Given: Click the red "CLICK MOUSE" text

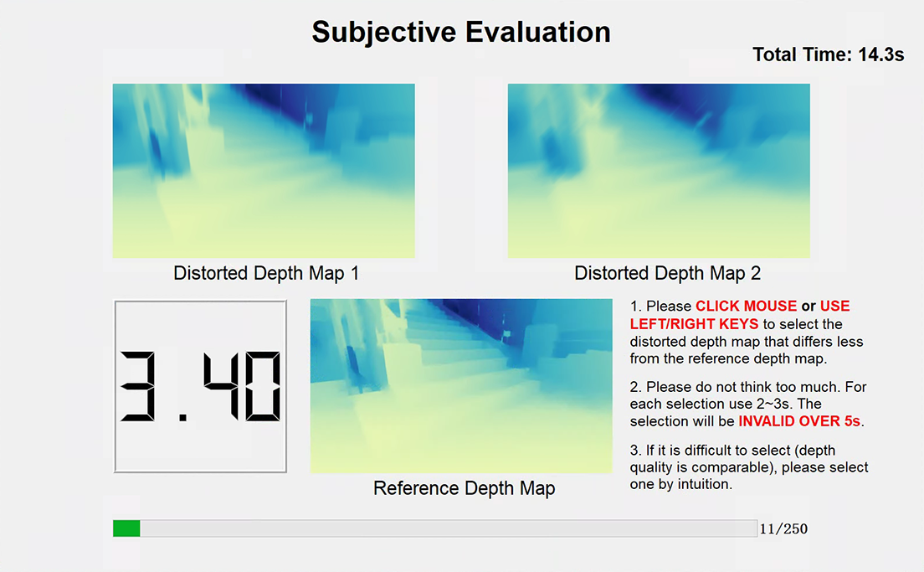Looking at the screenshot, I should (x=746, y=307).
